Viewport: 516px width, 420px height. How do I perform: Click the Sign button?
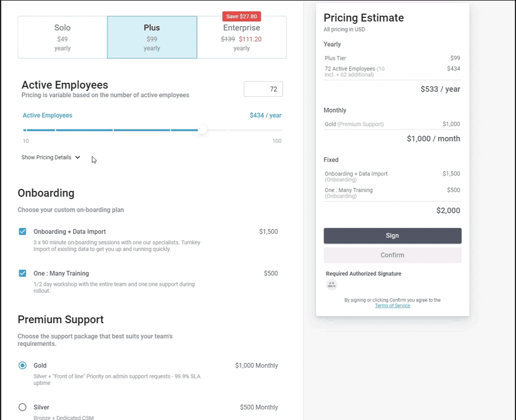click(392, 235)
